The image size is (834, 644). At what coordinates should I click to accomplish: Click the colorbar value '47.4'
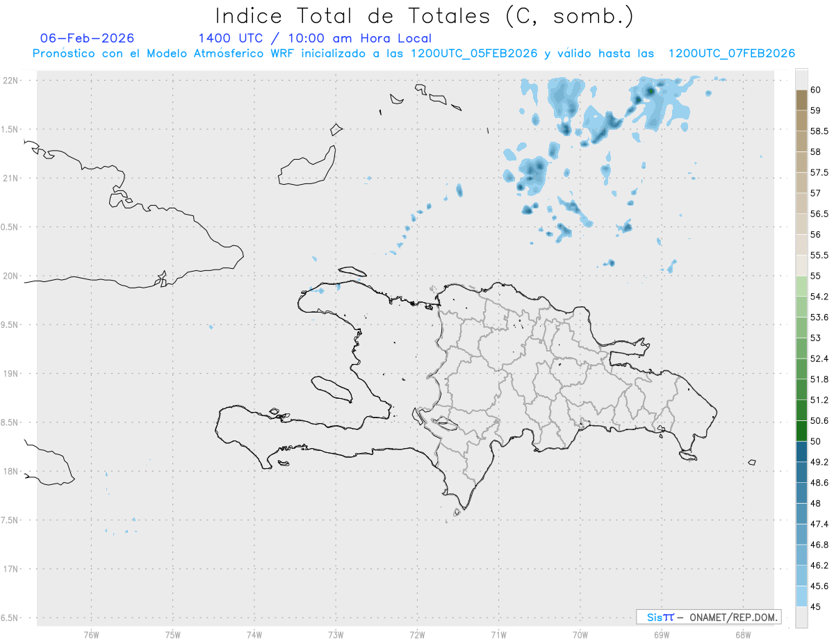pos(819,524)
